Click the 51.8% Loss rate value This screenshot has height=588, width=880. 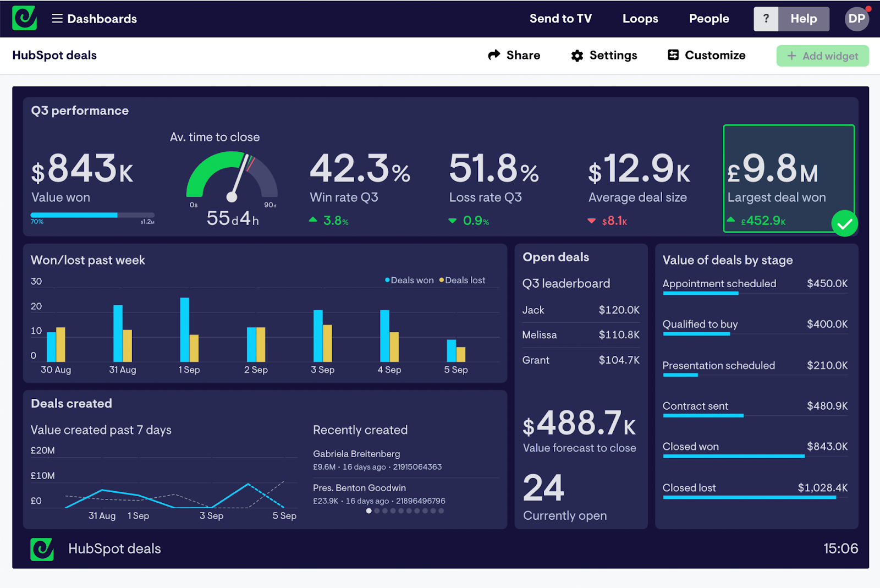494,168
